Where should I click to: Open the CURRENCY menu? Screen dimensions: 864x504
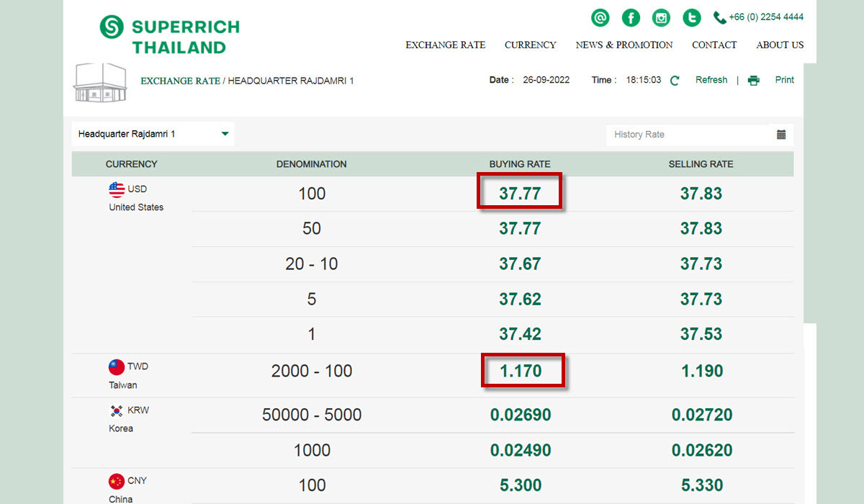pyautogui.click(x=531, y=45)
